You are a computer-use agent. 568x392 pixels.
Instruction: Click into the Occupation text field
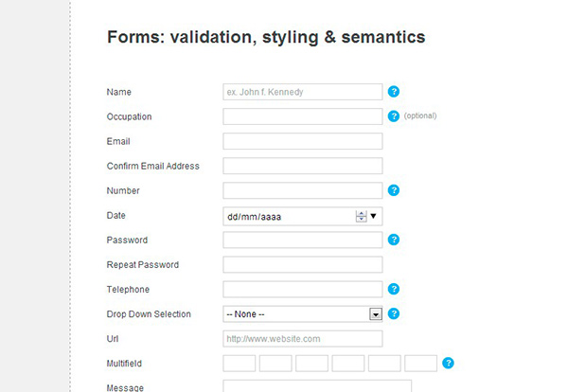click(x=303, y=116)
